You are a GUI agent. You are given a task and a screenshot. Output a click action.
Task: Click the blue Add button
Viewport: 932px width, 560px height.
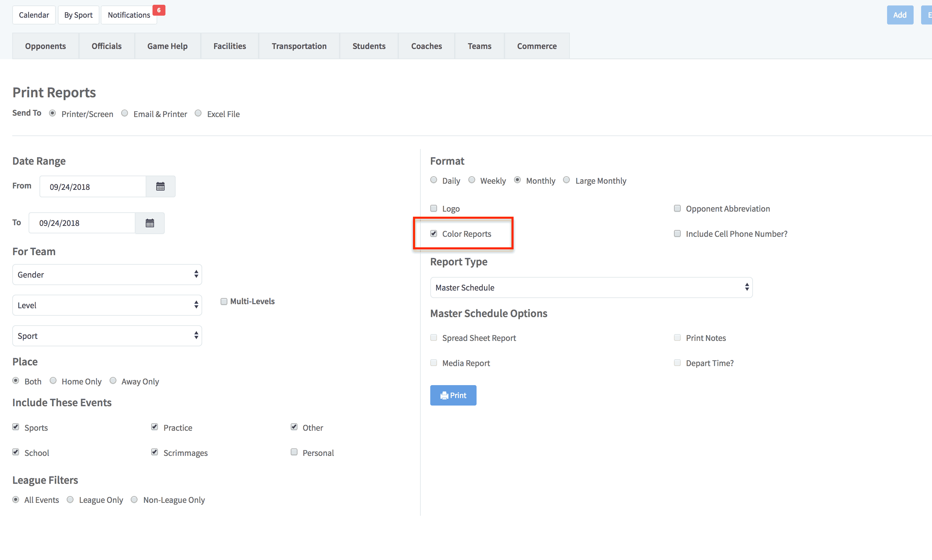click(x=900, y=15)
